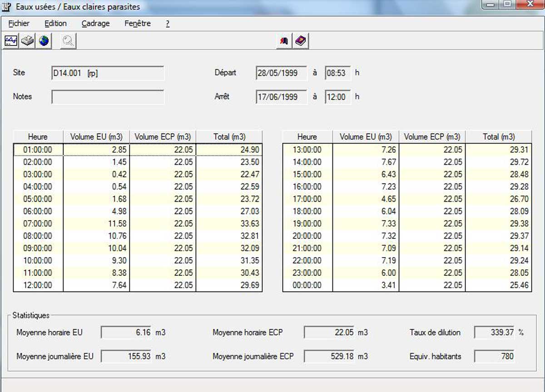Open the Fichier menu
The width and height of the screenshot is (545, 392).
pos(19,24)
